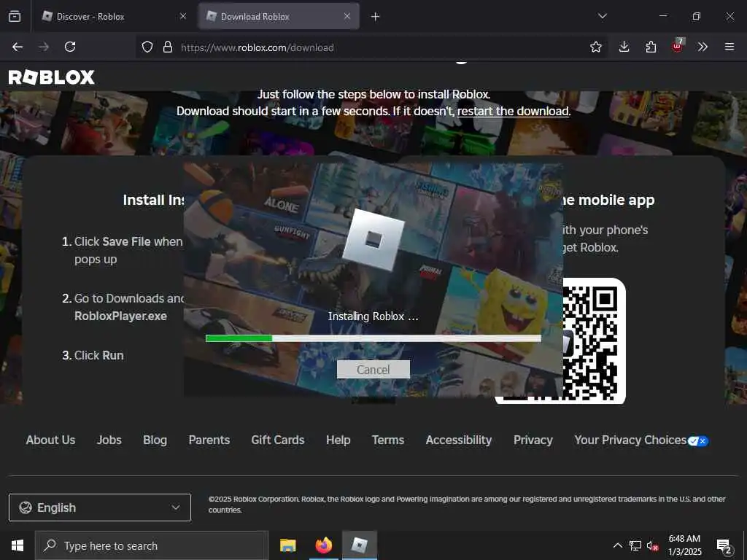This screenshot has width=747, height=560.
Task: Click the Roblox logo in installer dialog
Action: (x=373, y=239)
